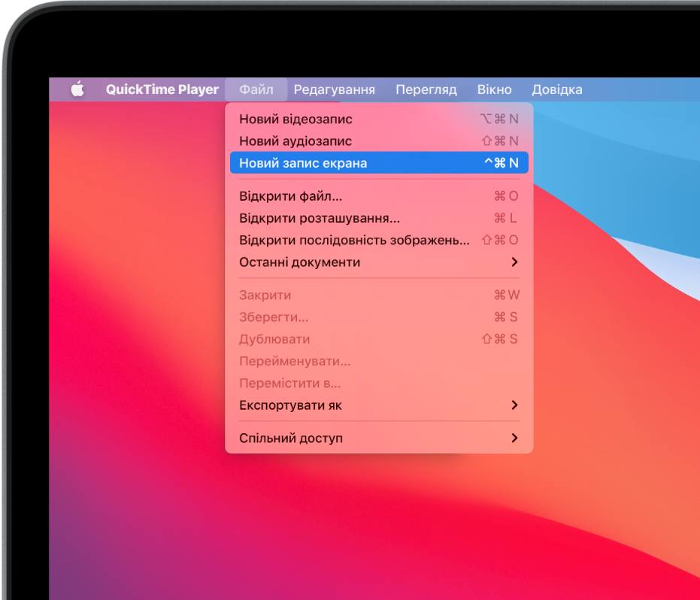Choose Відкрити розташування…
The width and height of the screenshot is (700, 600).
379,218
